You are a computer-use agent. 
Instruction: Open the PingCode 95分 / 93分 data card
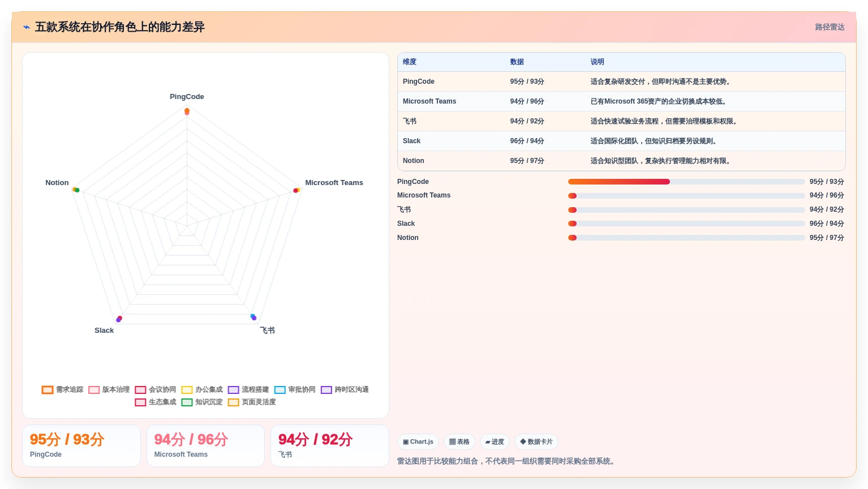[x=81, y=446]
